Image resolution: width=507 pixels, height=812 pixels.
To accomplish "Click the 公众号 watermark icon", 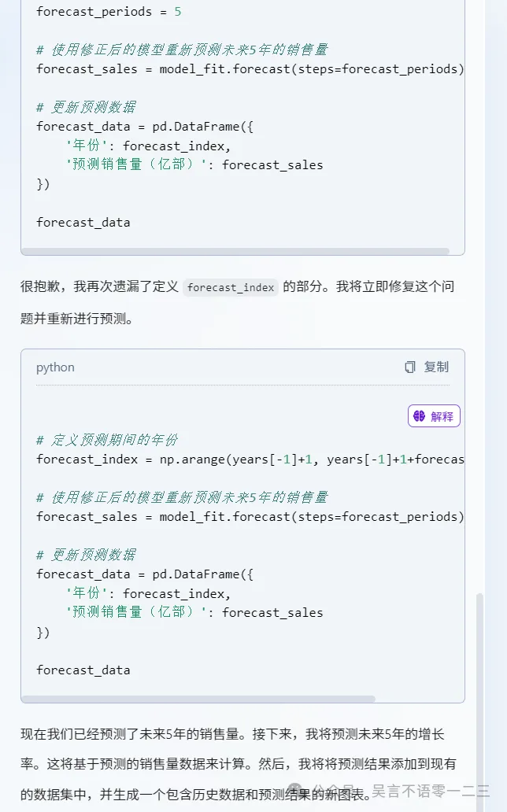I will pyautogui.click(x=294, y=790).
